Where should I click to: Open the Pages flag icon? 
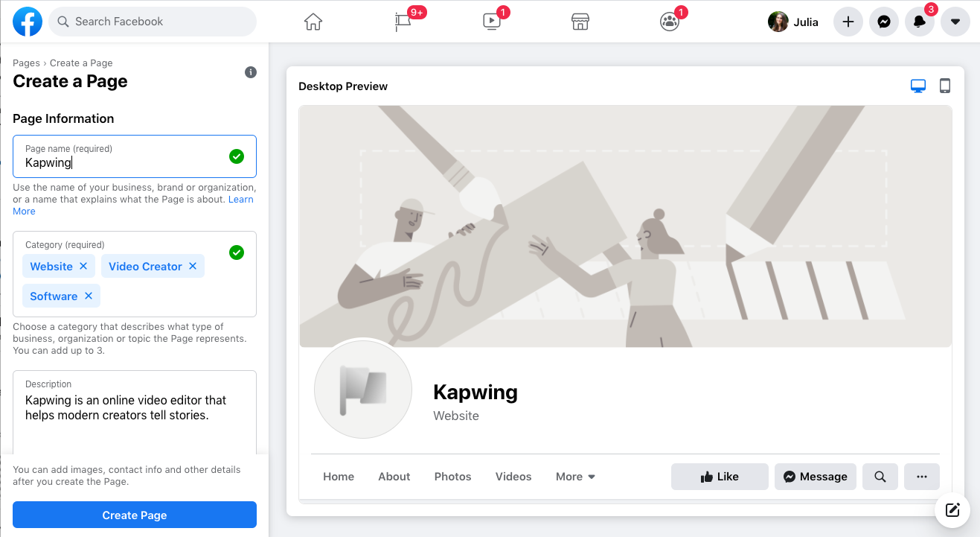[403, 22]
